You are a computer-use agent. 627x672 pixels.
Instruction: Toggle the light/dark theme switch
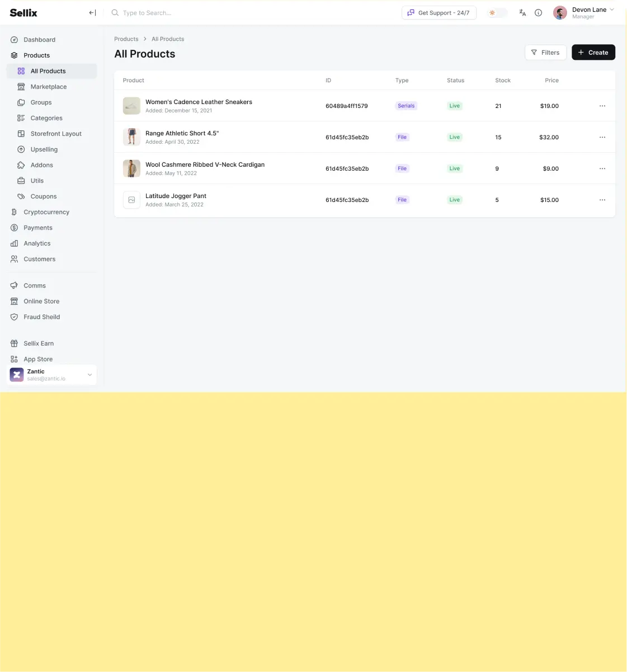coord(496,13)
